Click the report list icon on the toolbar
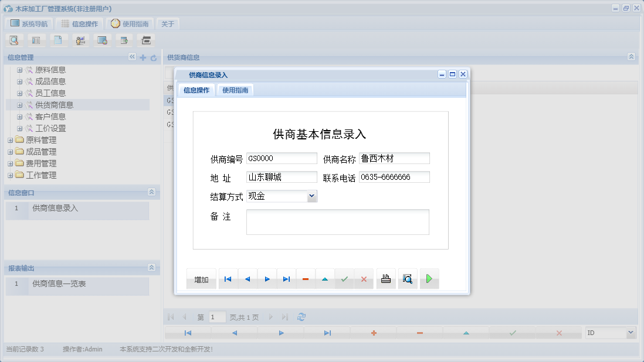Screen dimensions: 644x362 coord(36,40)
